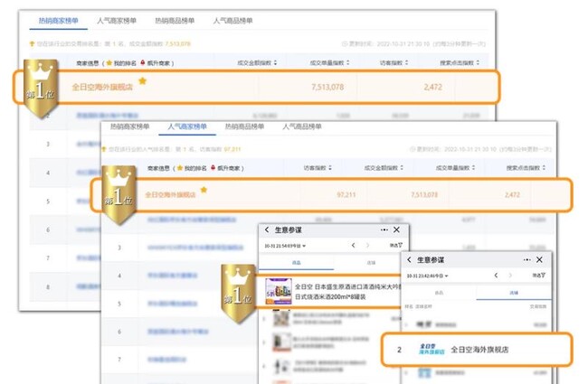
Task: Go to previous period in the 10-31 21:54 panel
Action: point(353,245)
